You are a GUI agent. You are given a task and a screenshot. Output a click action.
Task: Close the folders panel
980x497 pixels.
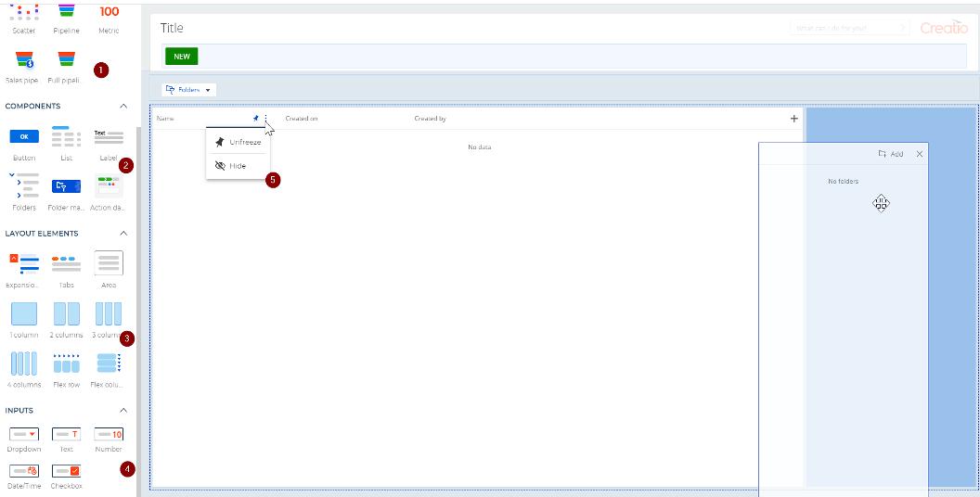920,154
